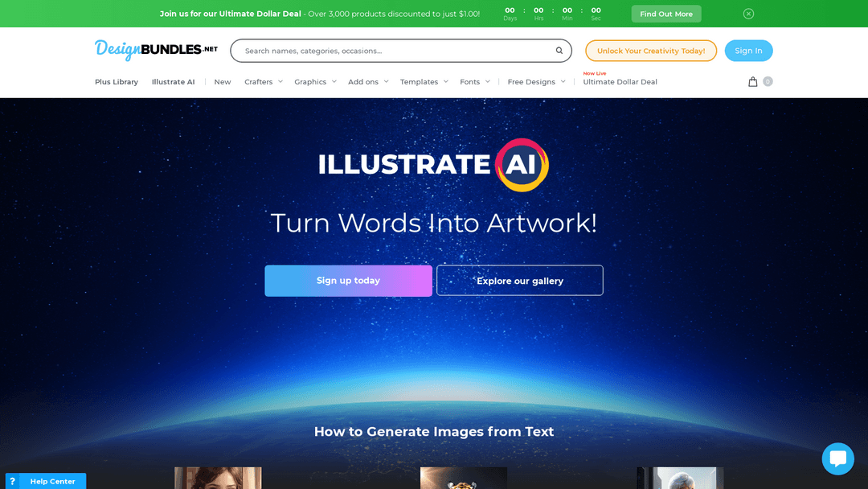Click the Help Center question mark icon
868x489 pixels.
(12, 481)
